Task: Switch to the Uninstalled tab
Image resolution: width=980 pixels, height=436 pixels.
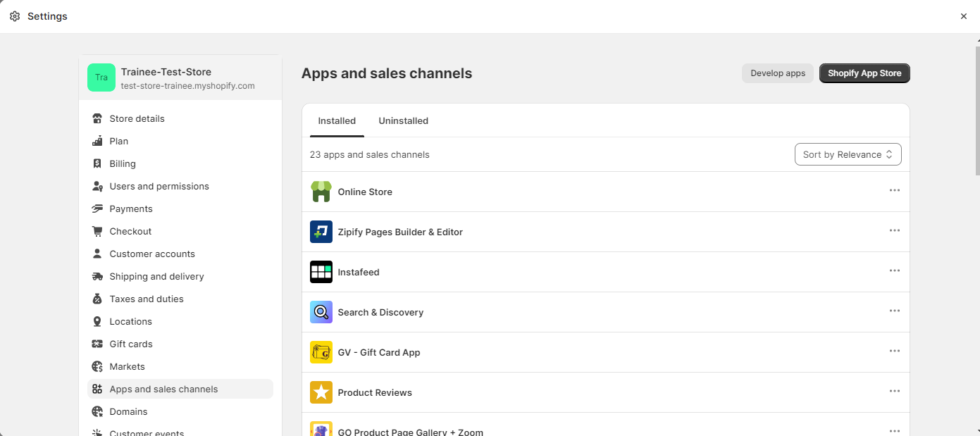Action: tap(403, 120)
